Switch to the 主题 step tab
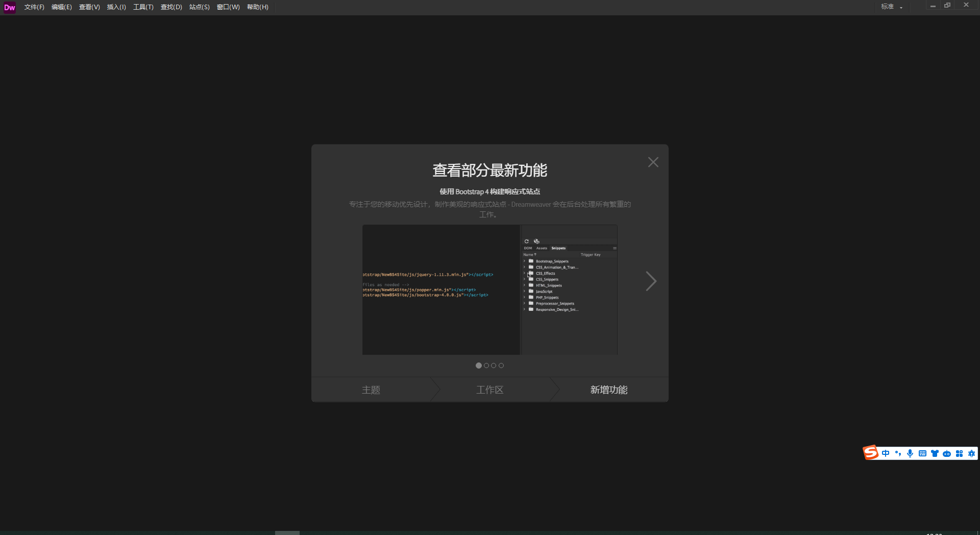The image size is (980, 535). coord(371,390)
